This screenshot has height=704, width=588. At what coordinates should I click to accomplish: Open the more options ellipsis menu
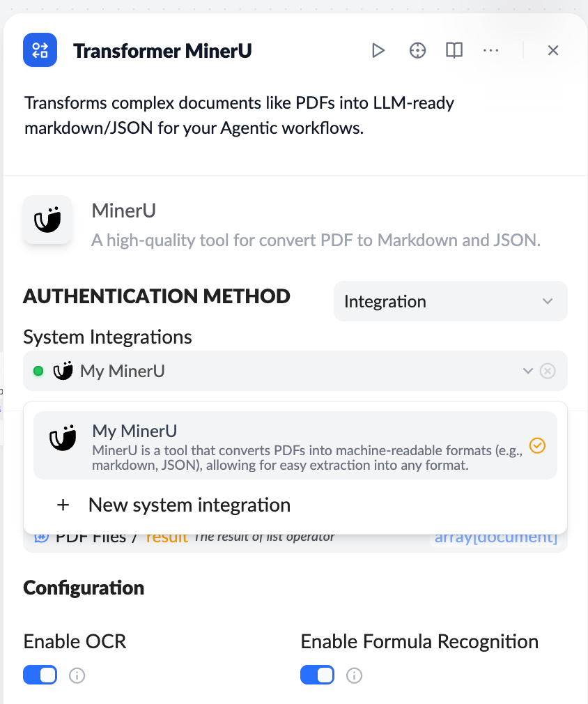pos(490,50)
